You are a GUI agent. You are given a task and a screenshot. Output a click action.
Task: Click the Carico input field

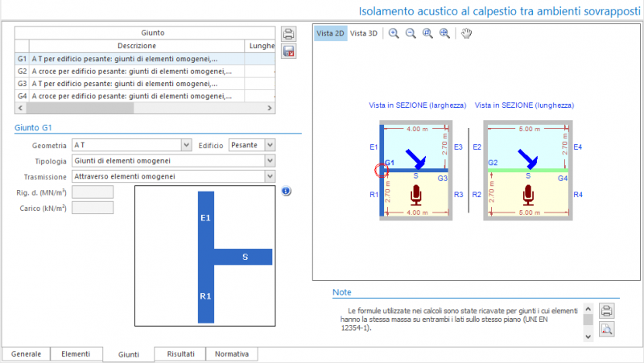tap(93, 208)
